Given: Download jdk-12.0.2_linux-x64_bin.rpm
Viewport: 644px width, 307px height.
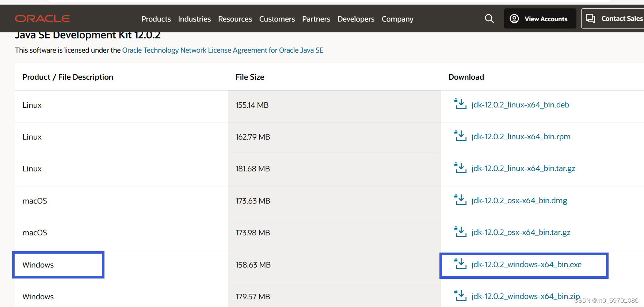Looking at the screenshot, I should [x=521, y=137].
